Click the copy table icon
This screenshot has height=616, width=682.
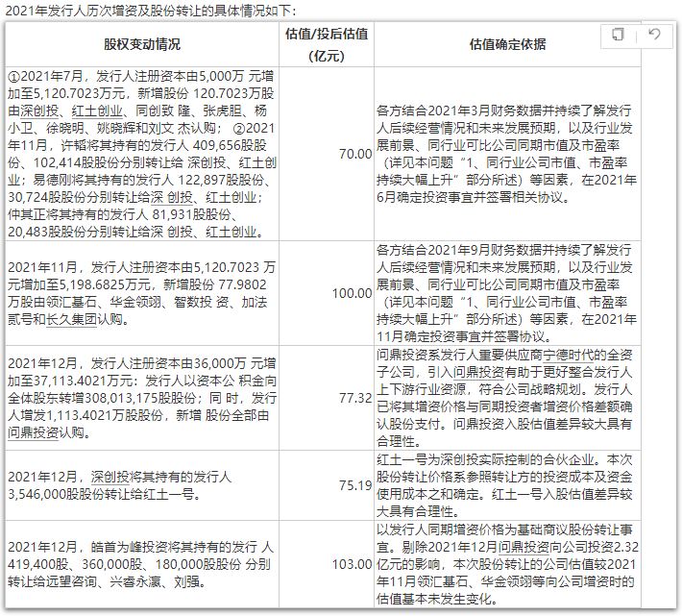coord(619,35)
